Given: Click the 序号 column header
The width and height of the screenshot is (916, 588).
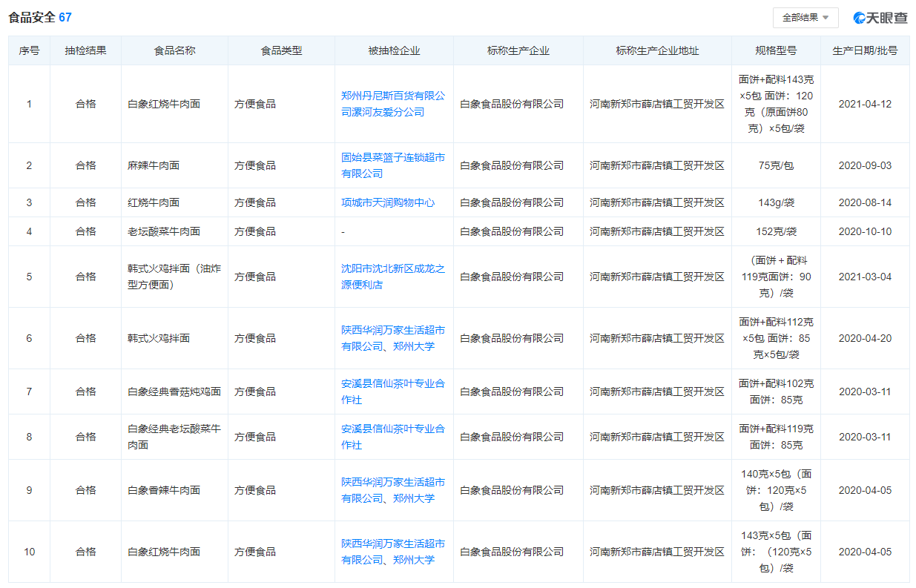Looking at the screenshot, I should point(28,50).
